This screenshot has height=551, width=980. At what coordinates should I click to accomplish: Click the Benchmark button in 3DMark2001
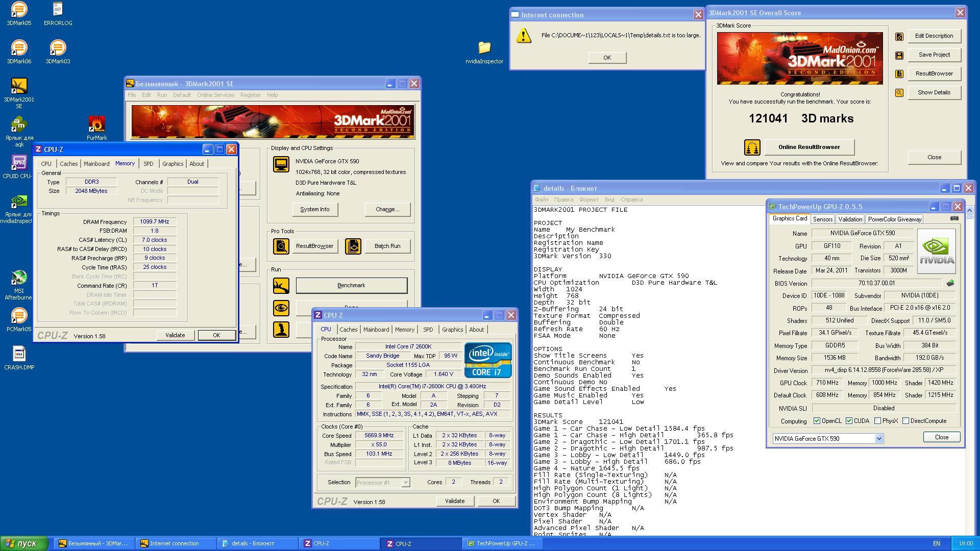point(351,286)
